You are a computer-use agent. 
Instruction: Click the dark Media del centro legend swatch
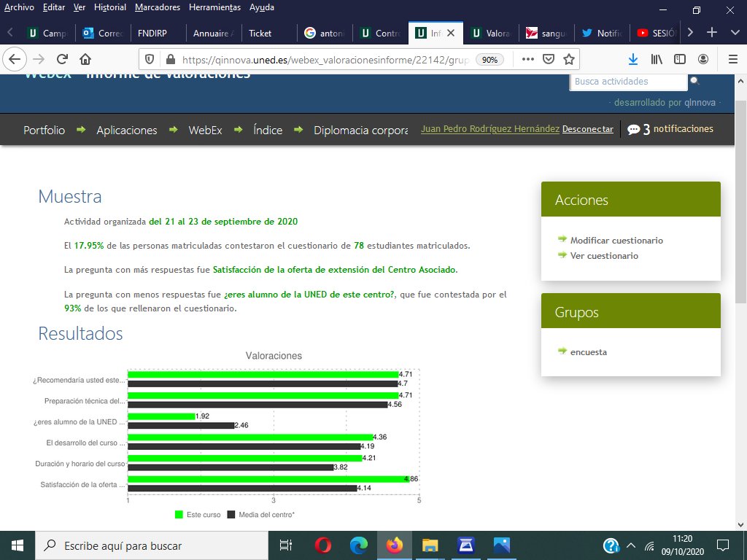coord(231,515)
